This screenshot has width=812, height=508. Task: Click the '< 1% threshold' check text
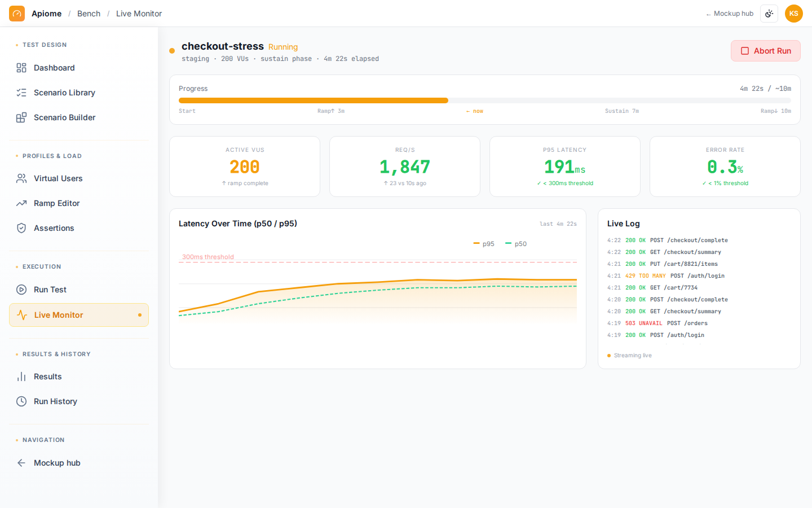click(725, 183)
